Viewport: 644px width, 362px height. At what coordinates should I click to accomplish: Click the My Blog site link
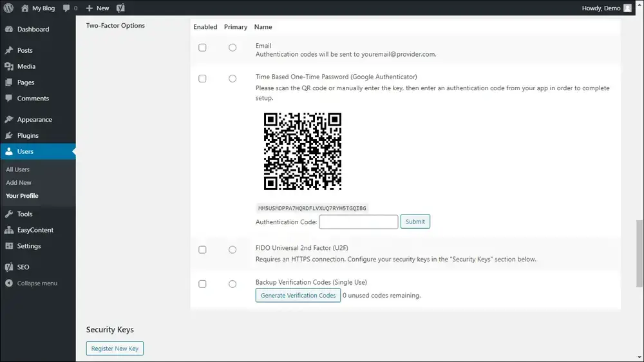(43, 8)
